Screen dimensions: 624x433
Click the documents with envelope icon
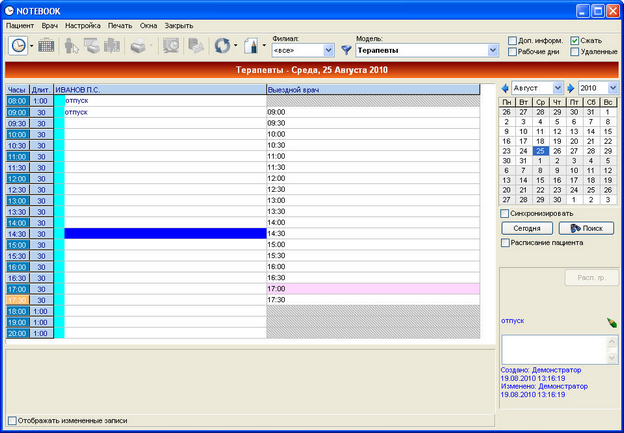click(x=196, y=46)
